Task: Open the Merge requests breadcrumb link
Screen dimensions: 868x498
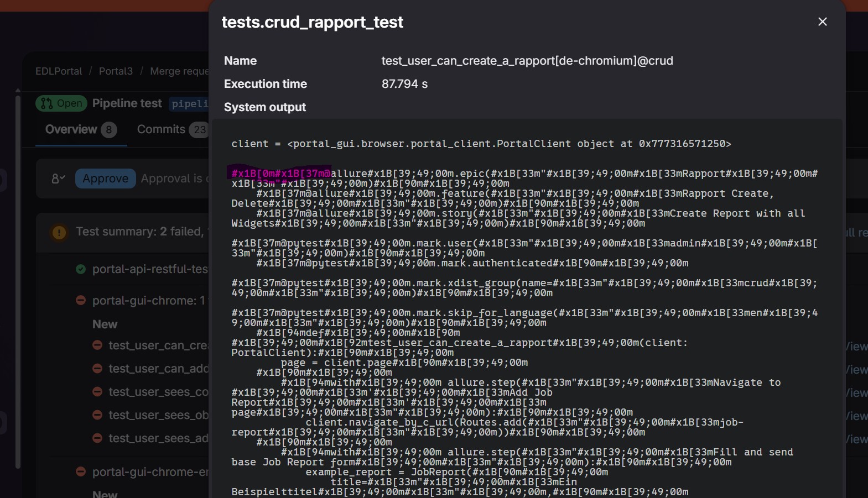Action: pos(179,71)
